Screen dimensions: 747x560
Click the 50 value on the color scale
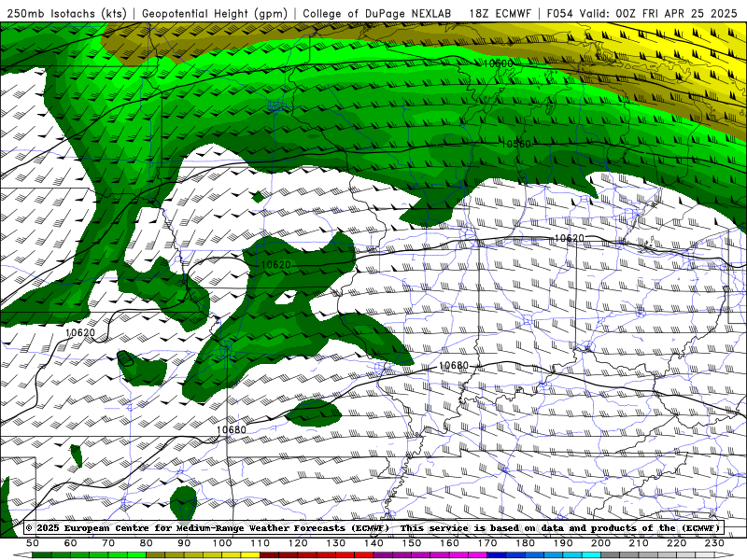33,543
